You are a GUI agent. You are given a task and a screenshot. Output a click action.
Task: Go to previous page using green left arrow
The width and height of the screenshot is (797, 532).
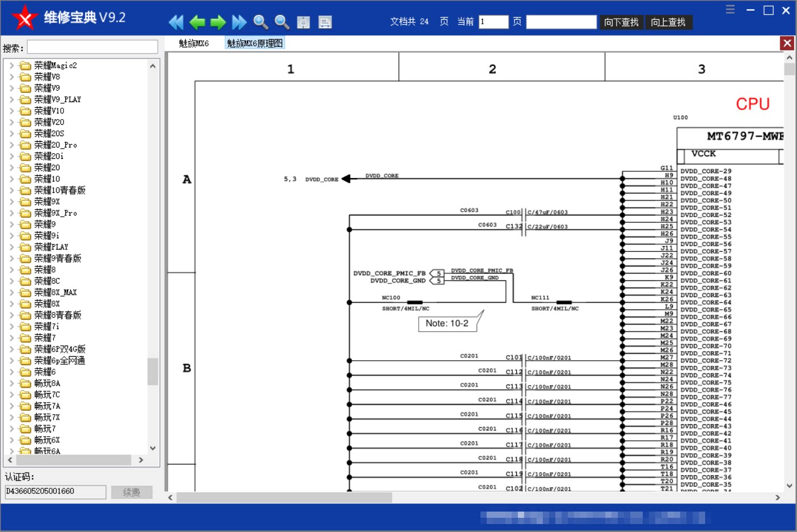click(x=197, y=22)
